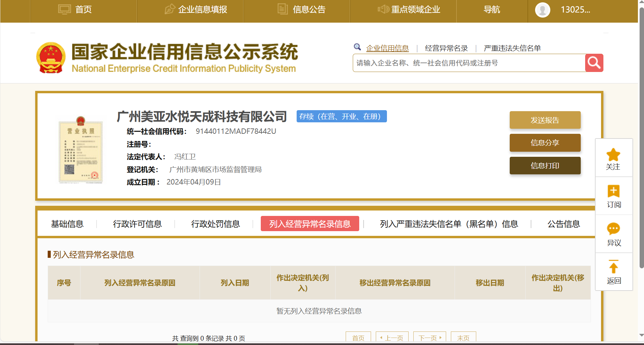Click the red magnifier search button
The width and height of the screenshot is (644, 345).
tap(594, 63)
